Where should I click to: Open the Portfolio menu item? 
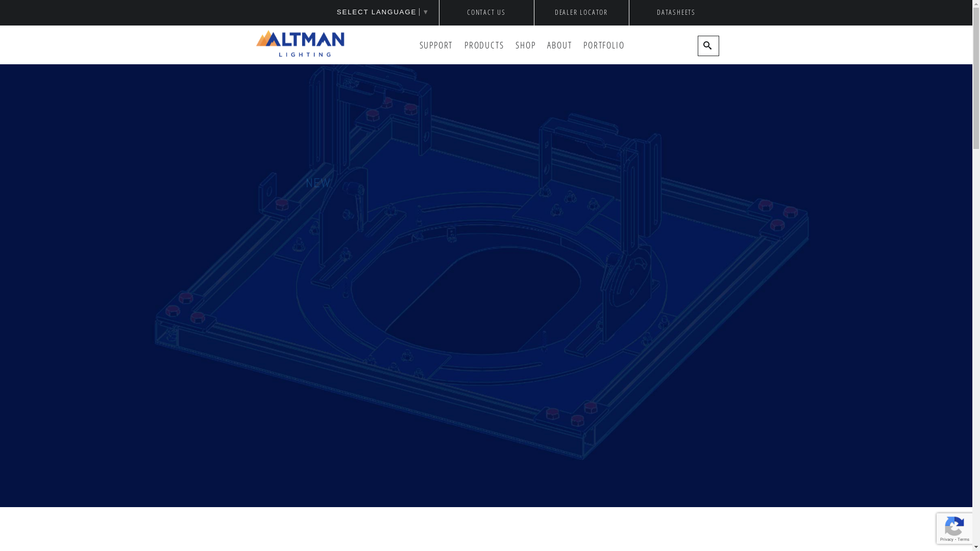click(603, 45)
